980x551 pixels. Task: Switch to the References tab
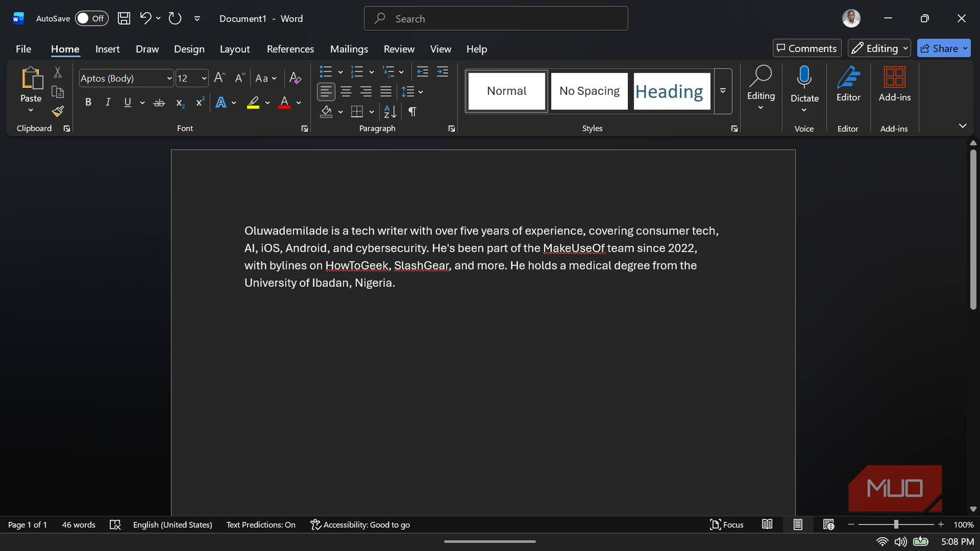tap(290, 49)
